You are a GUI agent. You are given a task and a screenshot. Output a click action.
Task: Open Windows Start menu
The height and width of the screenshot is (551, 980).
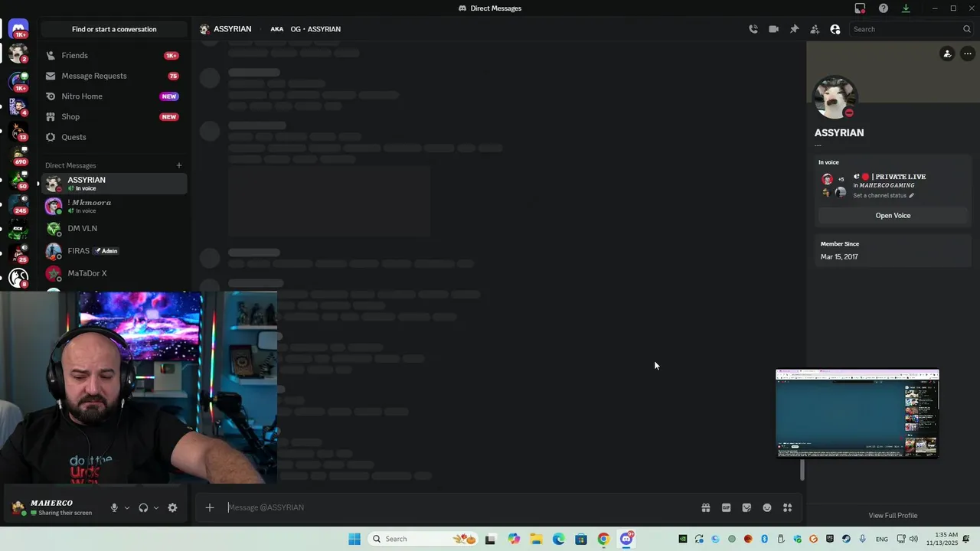click(354, 539)
